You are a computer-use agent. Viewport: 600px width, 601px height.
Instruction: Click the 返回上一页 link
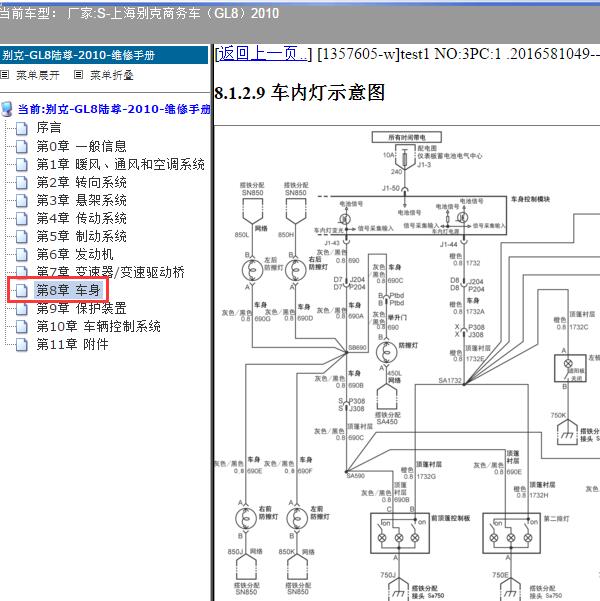263,54
